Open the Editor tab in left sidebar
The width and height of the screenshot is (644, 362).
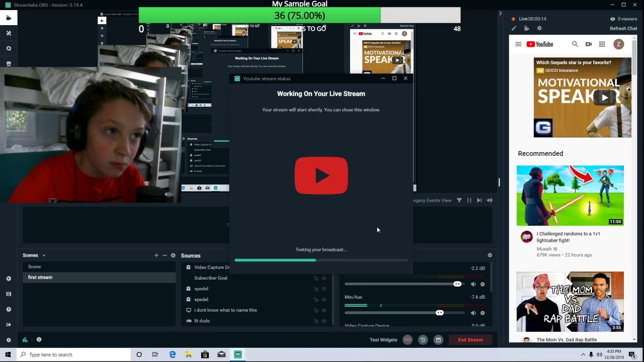(9, 18)
